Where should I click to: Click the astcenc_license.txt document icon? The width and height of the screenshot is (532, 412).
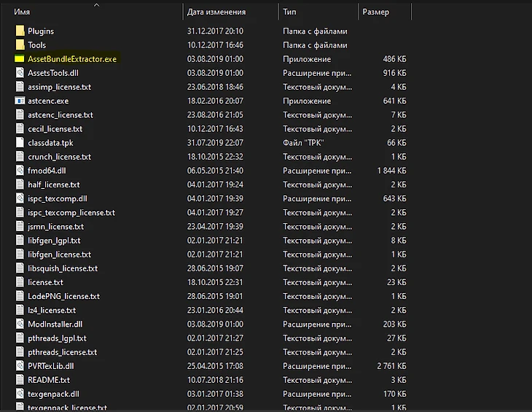(20, 114)
